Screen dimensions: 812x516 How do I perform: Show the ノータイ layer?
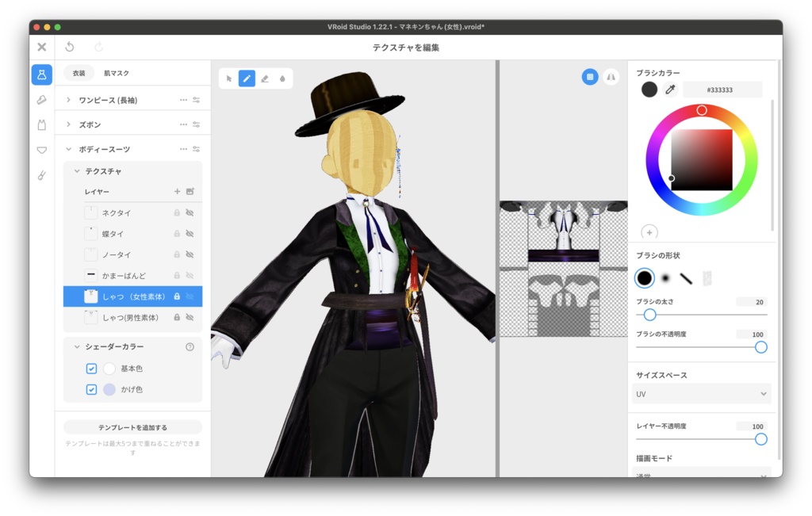(x=190, y=254)
